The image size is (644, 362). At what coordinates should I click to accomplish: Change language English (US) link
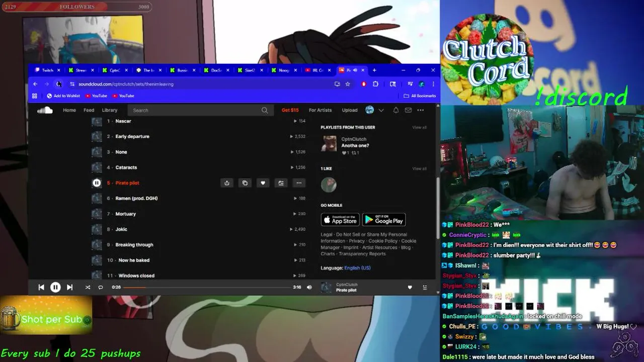point(357,268)
